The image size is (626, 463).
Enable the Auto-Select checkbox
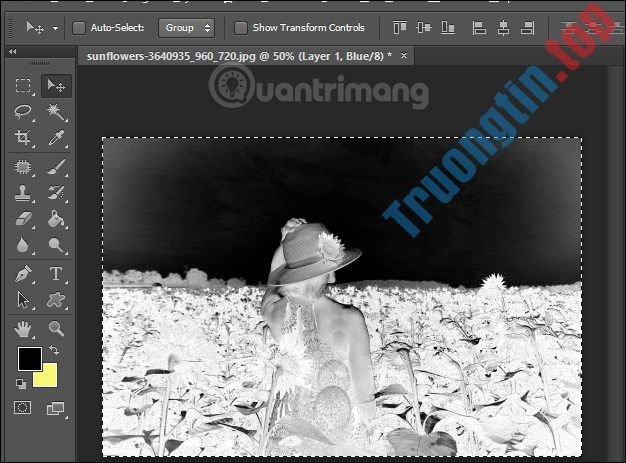pyautogui.click(x=79, y=28)
